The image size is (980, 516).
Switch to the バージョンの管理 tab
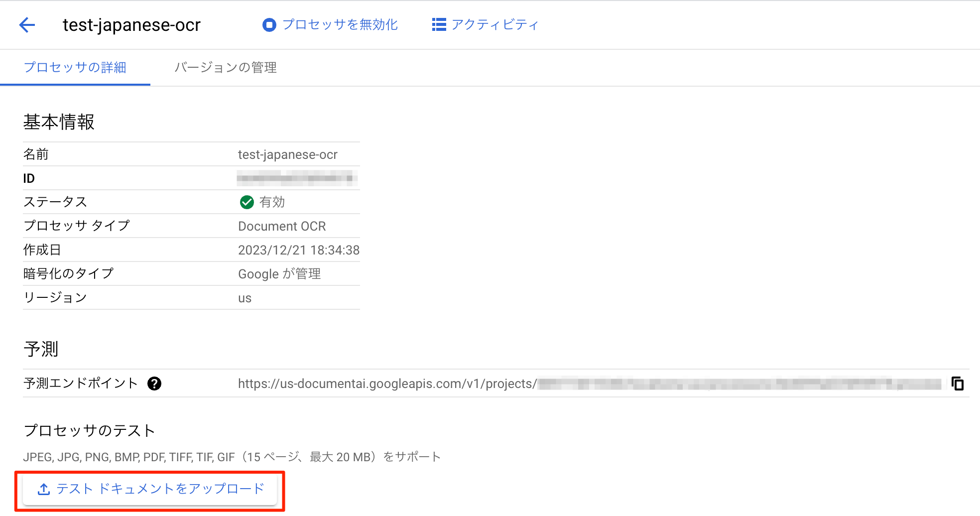click(225, 67)
